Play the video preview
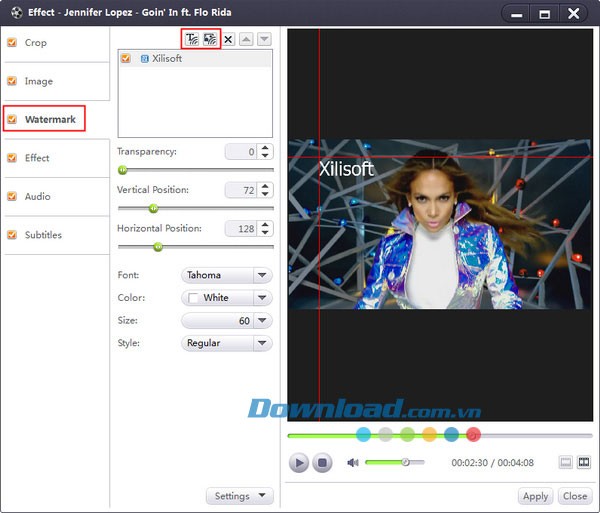This screenshot has height=513, width=600. [x=299, y=463]
